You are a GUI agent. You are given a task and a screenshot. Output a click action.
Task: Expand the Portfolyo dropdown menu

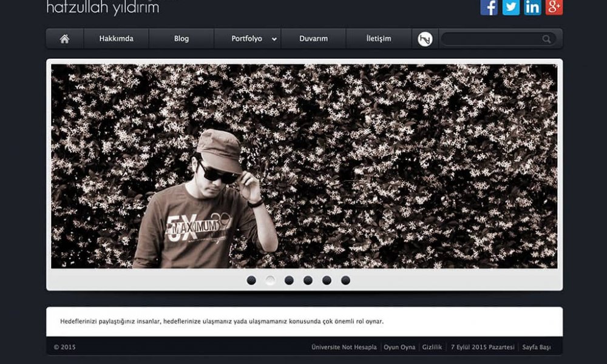coord(249,38)
